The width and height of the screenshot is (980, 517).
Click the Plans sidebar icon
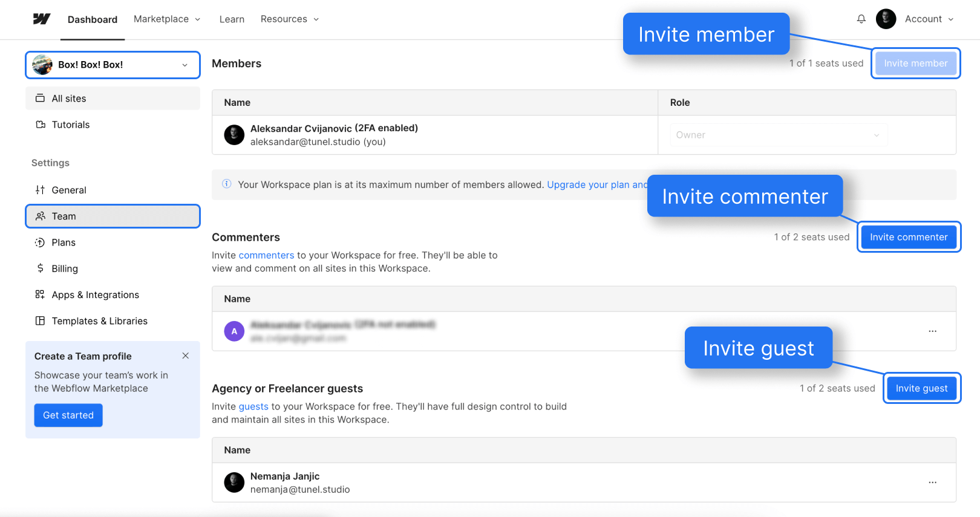[40, 242]
